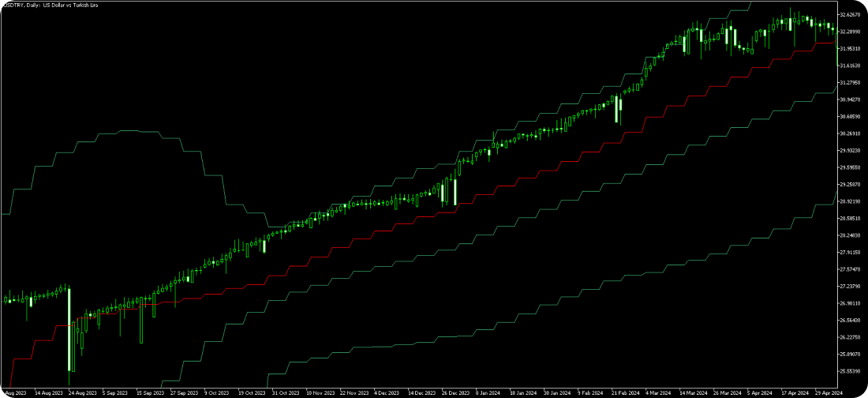Click the 26 Dec 2023 date label

point(455,392)
